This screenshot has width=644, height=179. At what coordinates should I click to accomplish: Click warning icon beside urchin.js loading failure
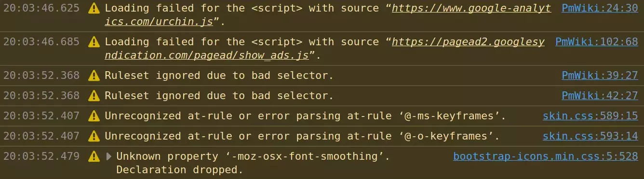94,8
